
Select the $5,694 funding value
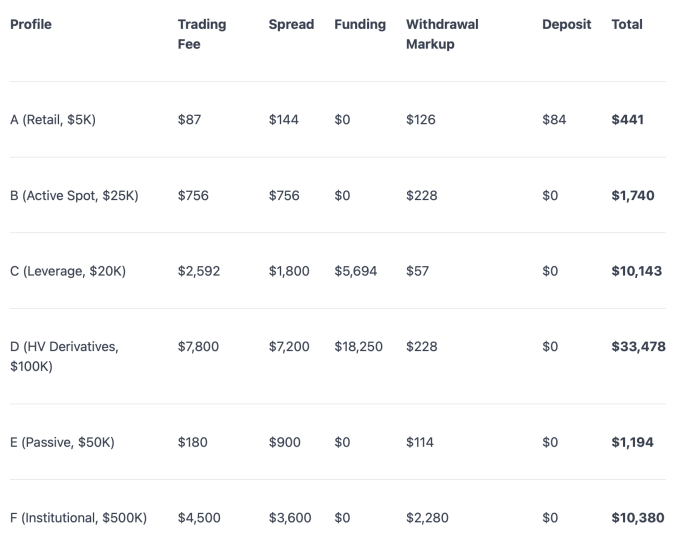coord(355,271)
